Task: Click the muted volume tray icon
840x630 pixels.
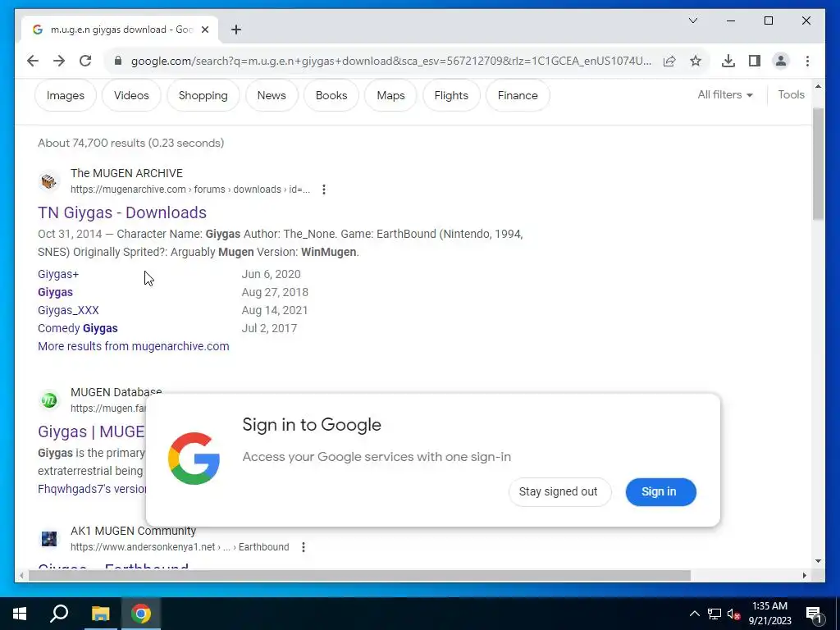Action: (733, 614)
